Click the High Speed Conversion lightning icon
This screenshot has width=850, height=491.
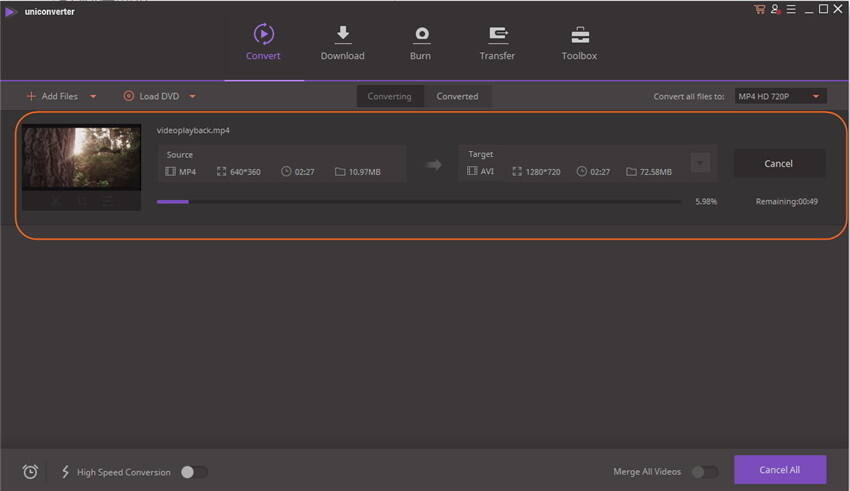(x=66, y=471)
